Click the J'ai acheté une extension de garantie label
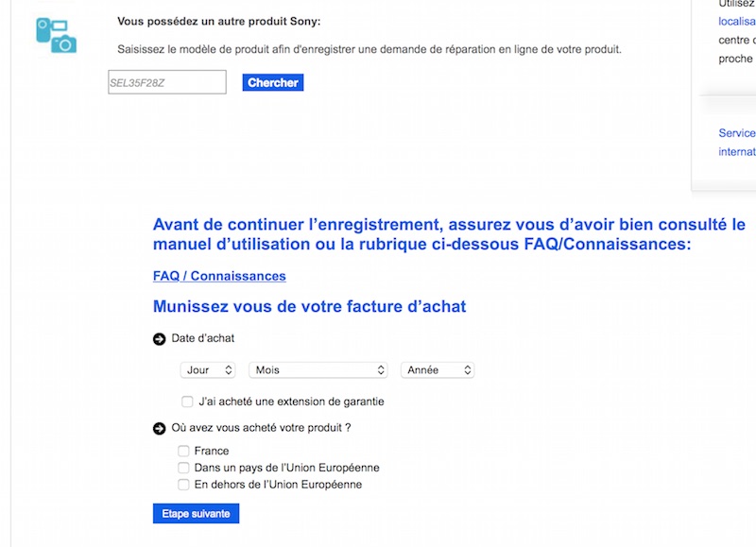This screenshot has height=547, width=756. click(x=291, y=402)
